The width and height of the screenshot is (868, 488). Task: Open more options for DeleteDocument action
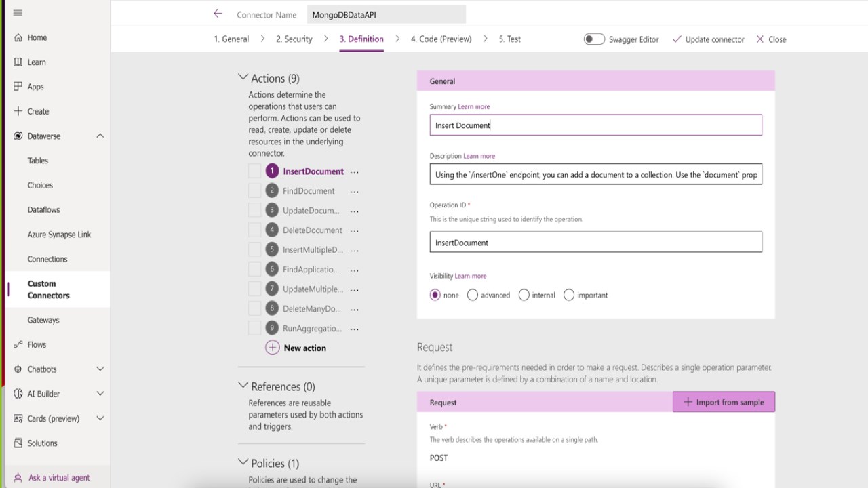click(x=354, y=231)
